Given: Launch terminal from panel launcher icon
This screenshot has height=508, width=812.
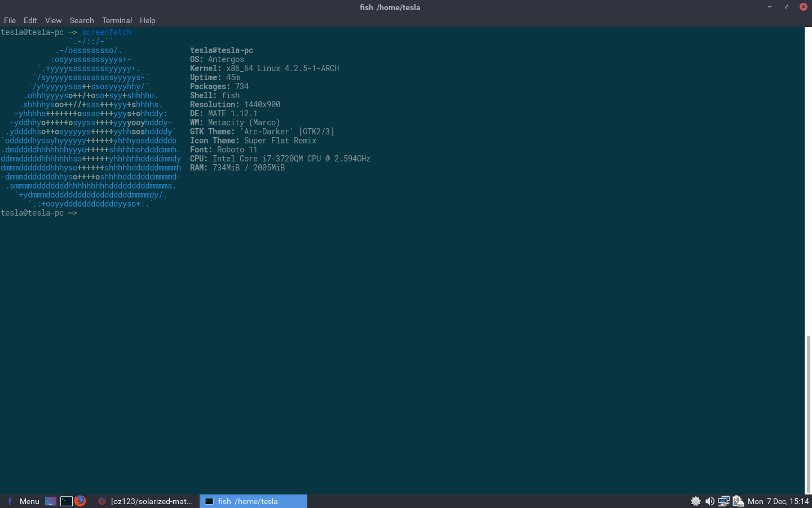Looking at the screenshot, I should click(66, 501).
